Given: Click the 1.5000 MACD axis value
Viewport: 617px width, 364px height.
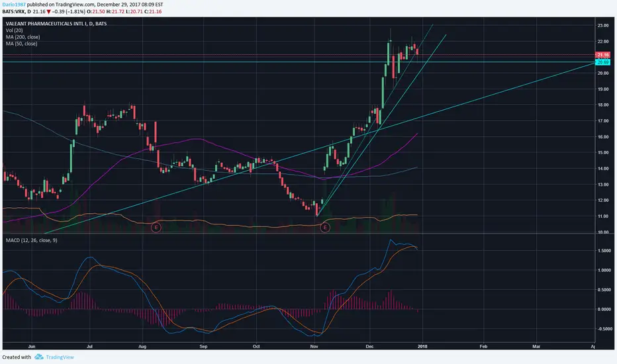Looking at the screenshot, I should (x=604, y=251).
